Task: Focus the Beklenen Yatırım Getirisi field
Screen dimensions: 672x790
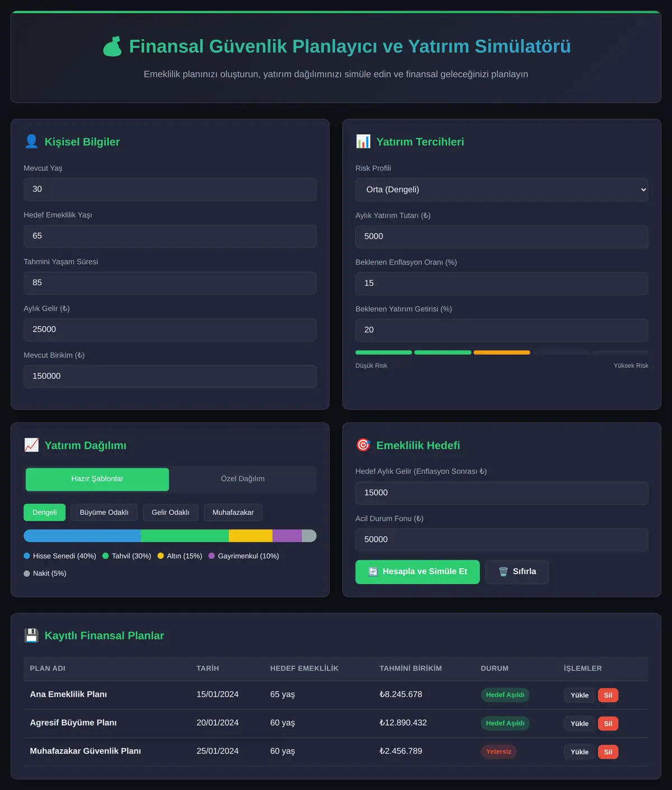Action: (x=502, y=330)
